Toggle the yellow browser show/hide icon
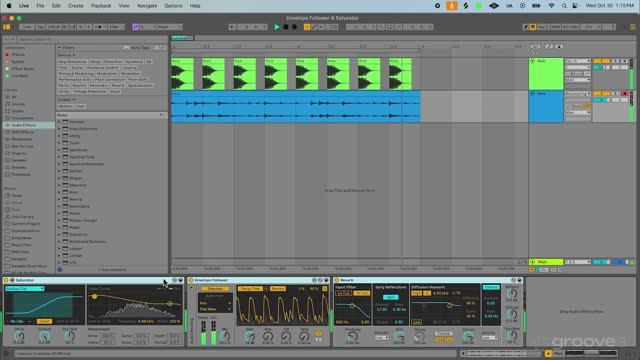This screenshot has width=640, height=360. [7, 27]
